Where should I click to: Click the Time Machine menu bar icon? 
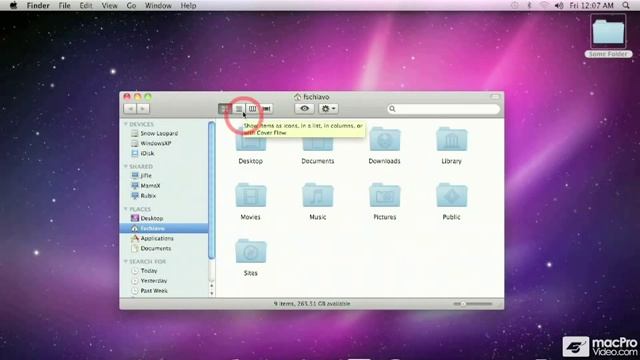(515, 5)
